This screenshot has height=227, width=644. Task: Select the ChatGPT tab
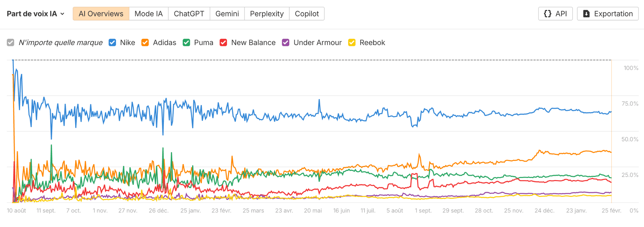click(x=189, y=14)
